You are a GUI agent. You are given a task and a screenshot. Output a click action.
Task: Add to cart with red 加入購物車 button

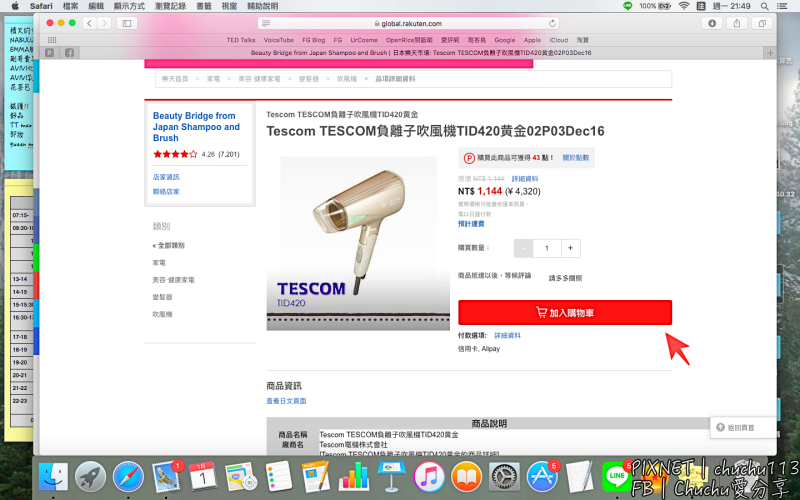point(565,312)
